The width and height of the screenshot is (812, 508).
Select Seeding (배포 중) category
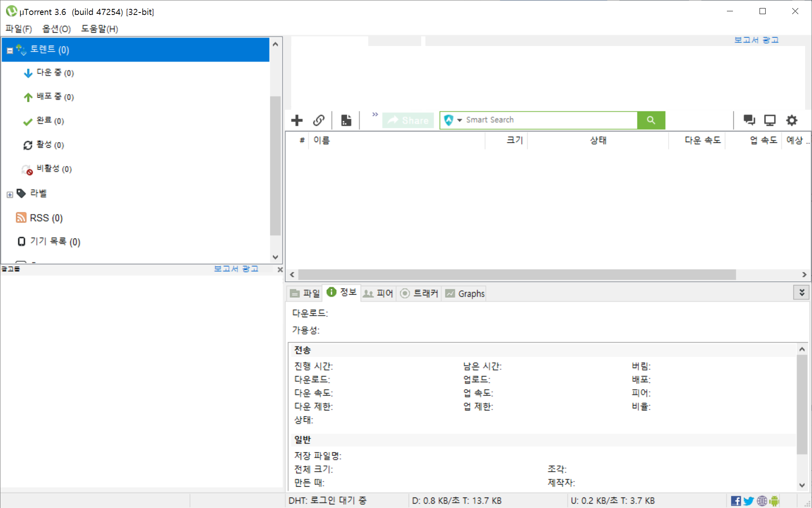(x=48, y=97)
